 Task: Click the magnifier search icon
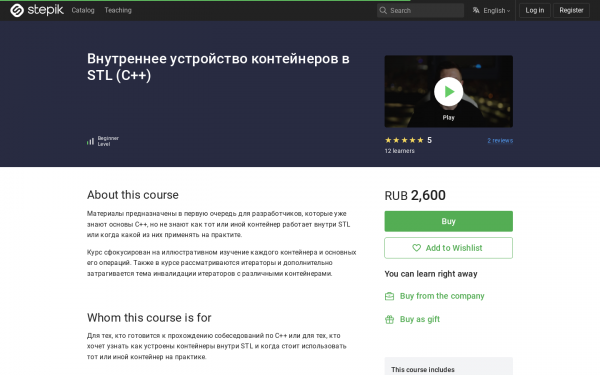point(383,10)
